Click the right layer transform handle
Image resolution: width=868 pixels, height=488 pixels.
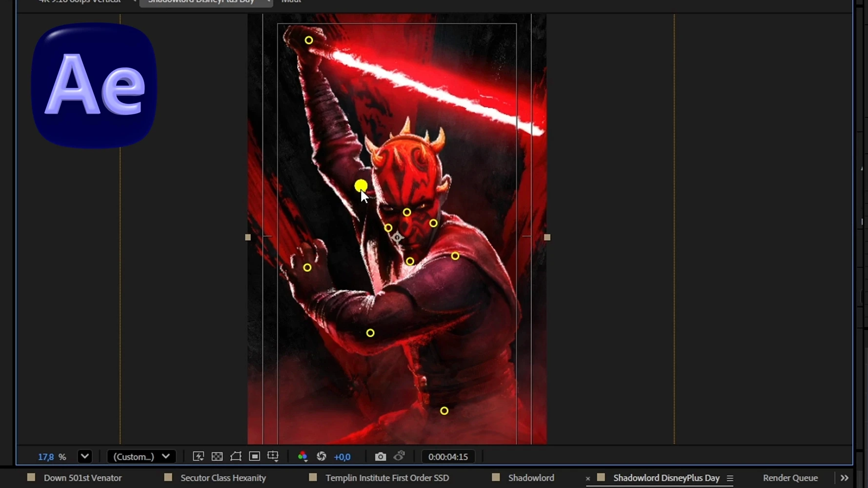(547, 237)
